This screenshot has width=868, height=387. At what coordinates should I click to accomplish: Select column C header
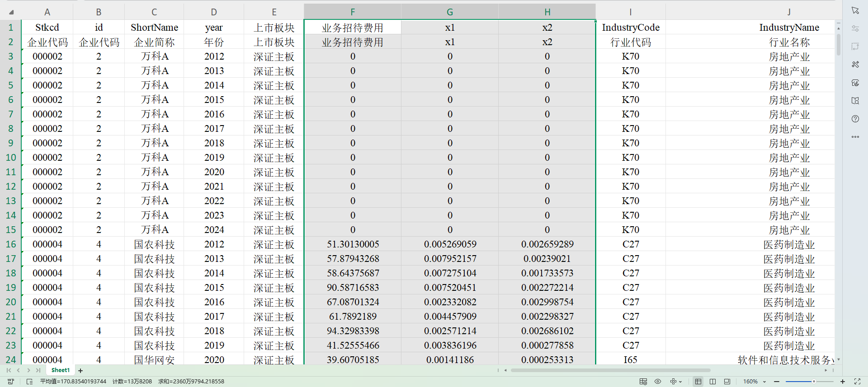coord(154,12)
